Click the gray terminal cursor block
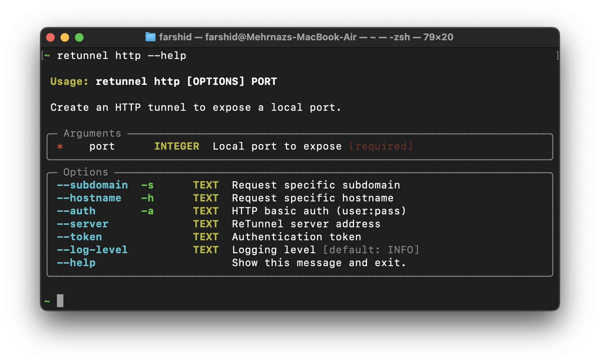The height and width of the screenshot is (364, 600). 60,301
